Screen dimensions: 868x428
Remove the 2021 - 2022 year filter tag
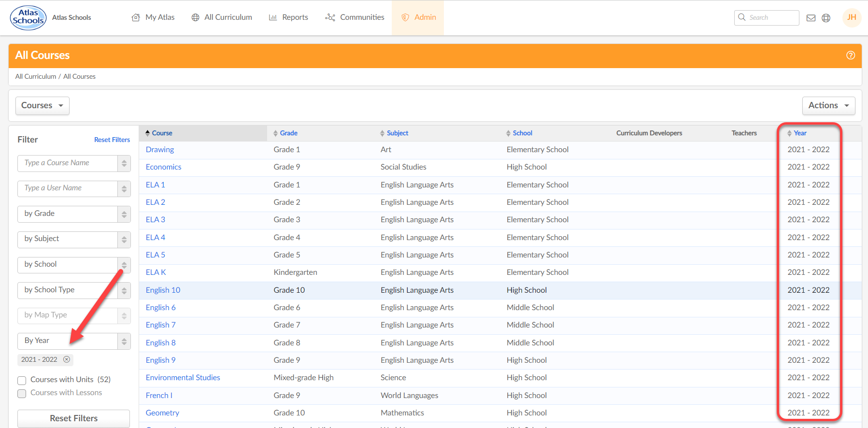(67, 359)
